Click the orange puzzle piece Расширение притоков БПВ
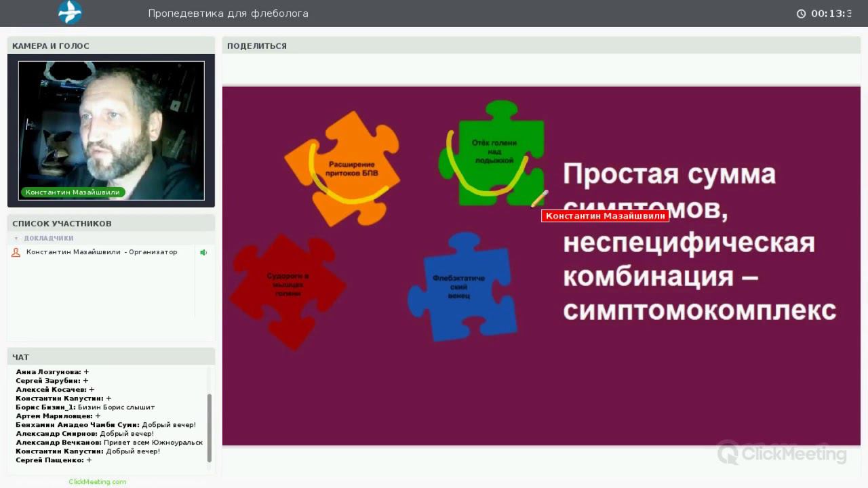Image resolution: width=868 pixels, height=488 pixels. click(x=342, y=168)
